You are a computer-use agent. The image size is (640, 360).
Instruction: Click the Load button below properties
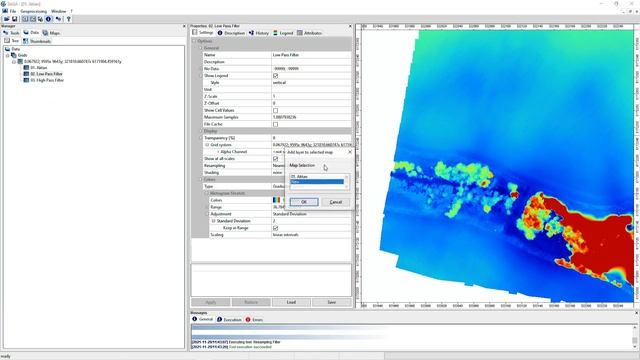pyautogui.click(x=291, y=302)
